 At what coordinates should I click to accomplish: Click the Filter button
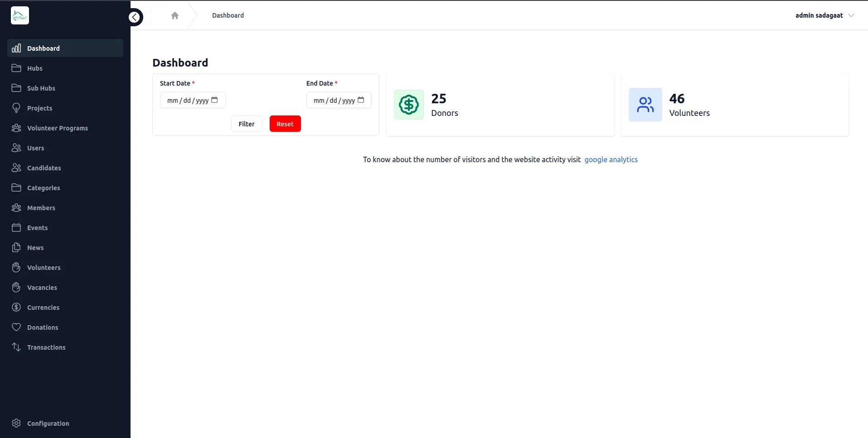(247, 124)
